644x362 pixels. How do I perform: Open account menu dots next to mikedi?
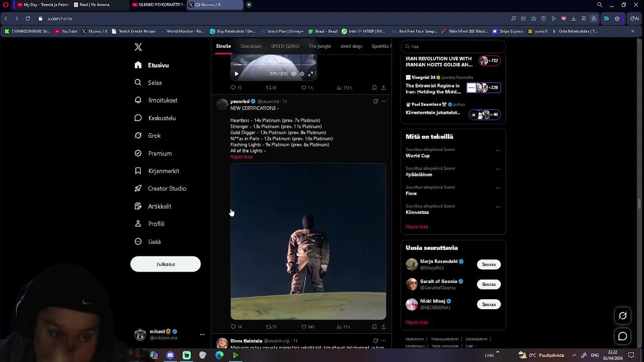[202, 334]
